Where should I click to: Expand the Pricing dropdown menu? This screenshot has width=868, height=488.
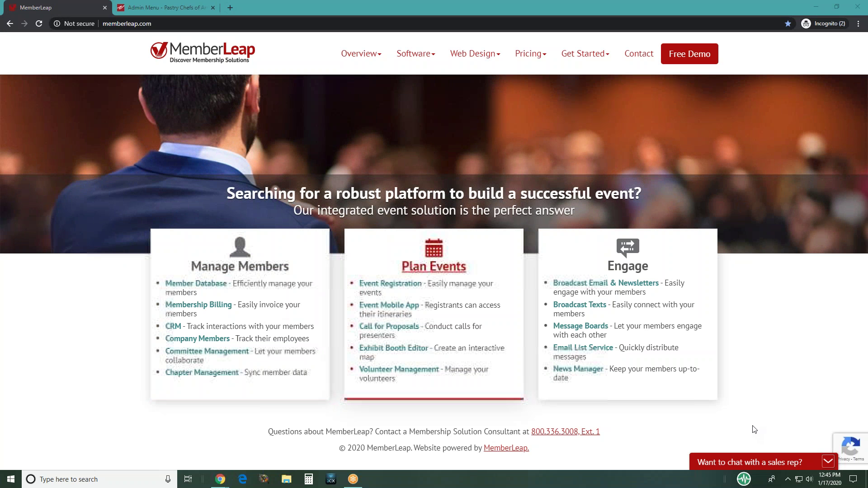531,54
